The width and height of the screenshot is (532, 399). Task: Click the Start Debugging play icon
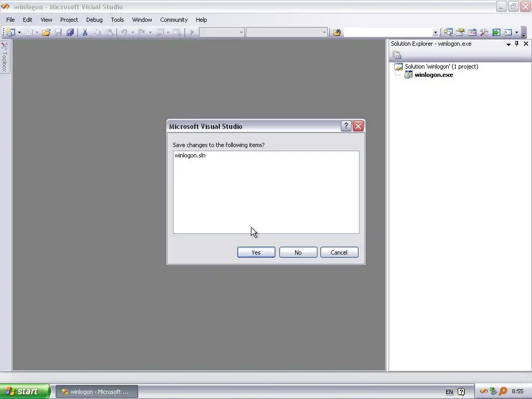[x=192, y=32]
